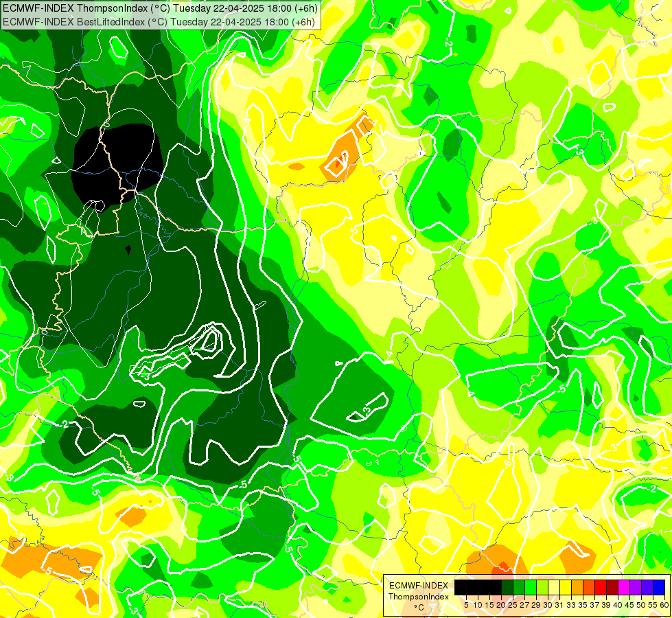Image resolution: width=672 pixels, height=618 pixels.
Task: Click the legend's 'ECMWF-INDEX' label
Action: (x=419, y=586)
